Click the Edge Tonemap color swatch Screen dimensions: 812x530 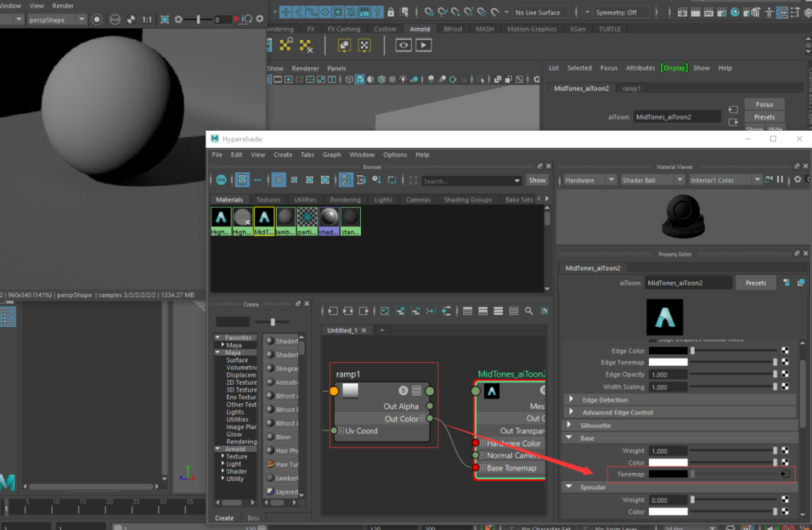(x=668, y=362)
